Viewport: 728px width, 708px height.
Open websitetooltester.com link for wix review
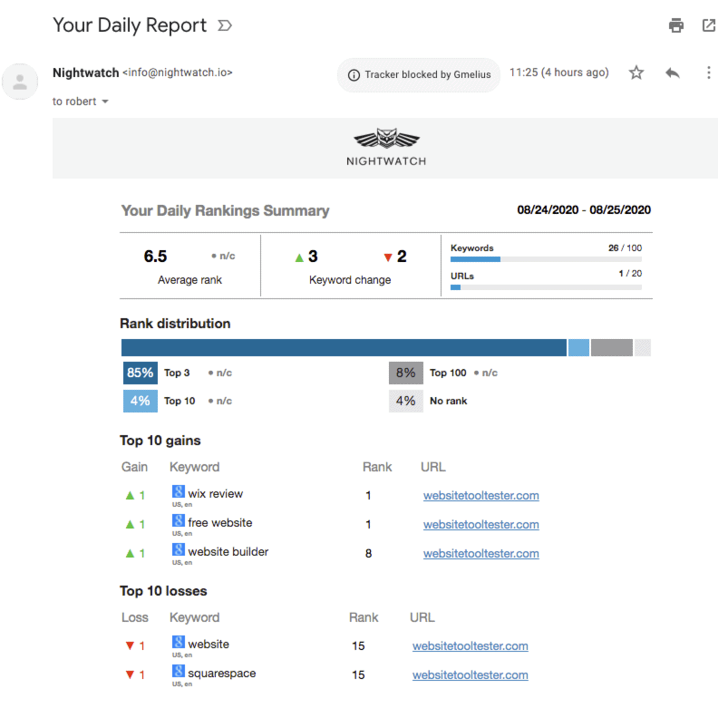[481, 495]
